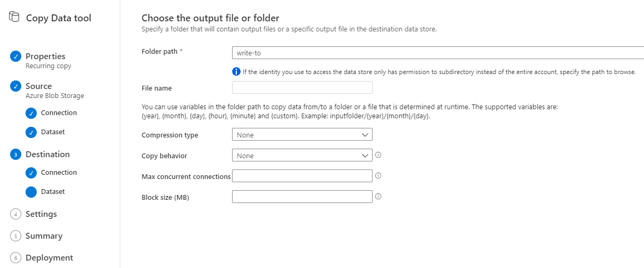The image size is (644, 268).
Task: Click the info icon beside Max concurrent connections
Action: pos(378,175)
